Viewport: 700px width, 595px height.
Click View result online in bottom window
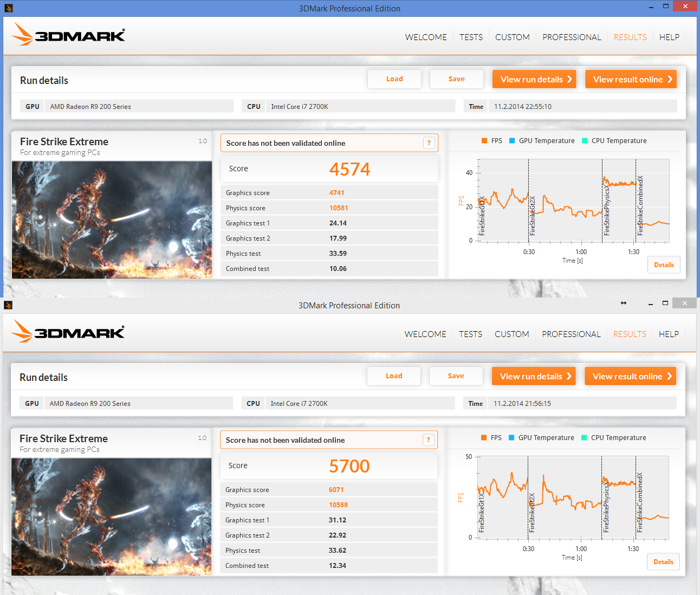click(x=630, y=376)
